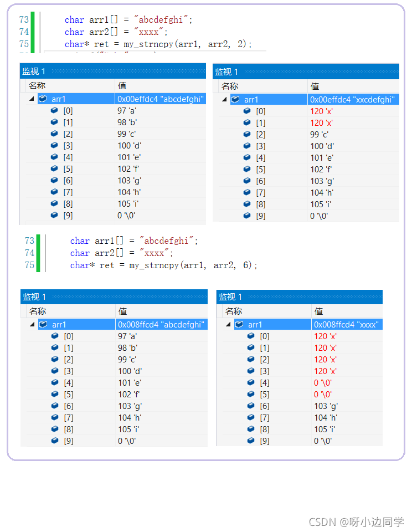Viewport: 412px width, 532px height.
Task: Select red 120 'x' value of [0] in top-right panel
Action: point(322,111)
